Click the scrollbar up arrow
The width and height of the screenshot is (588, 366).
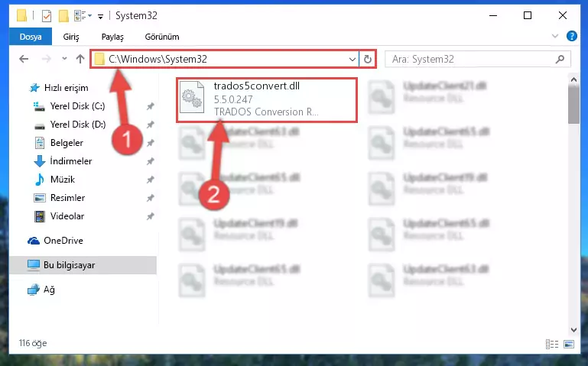click(573, 79)
